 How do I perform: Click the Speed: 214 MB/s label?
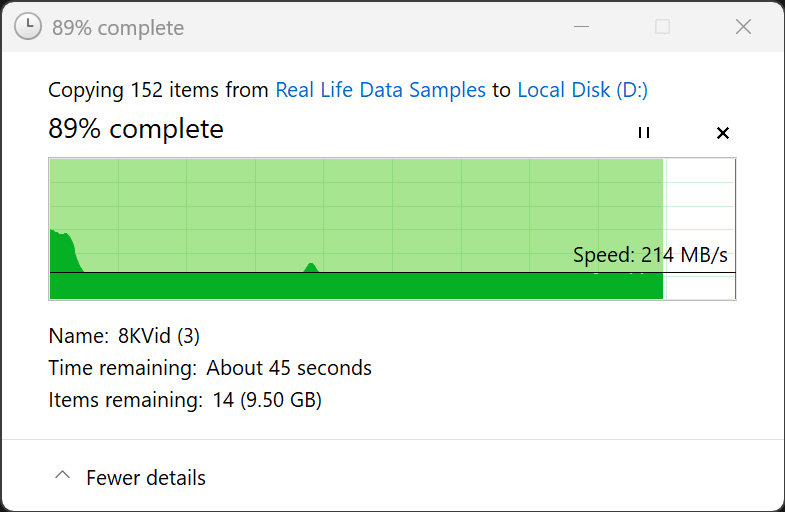coord(650,255)
